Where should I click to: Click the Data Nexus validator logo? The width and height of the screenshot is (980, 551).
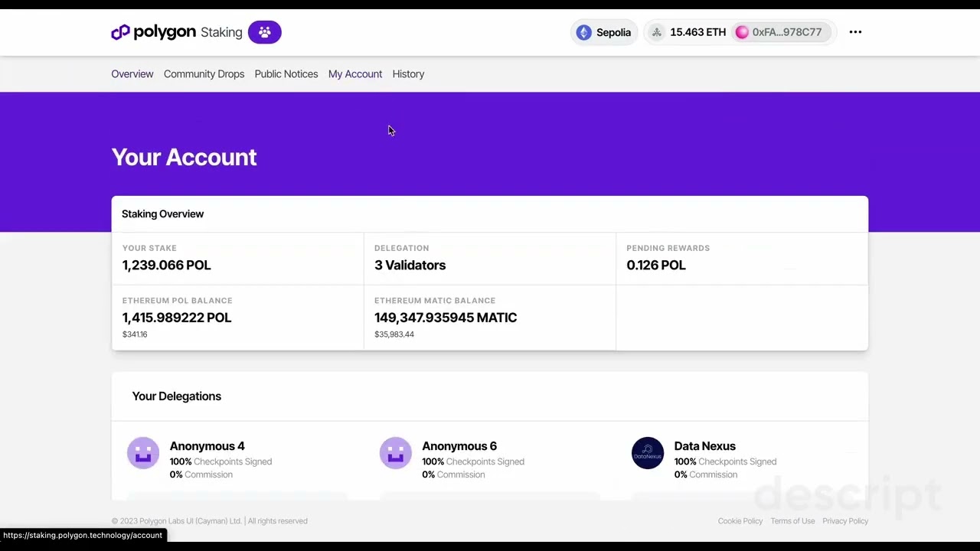(x=648, y=453)
